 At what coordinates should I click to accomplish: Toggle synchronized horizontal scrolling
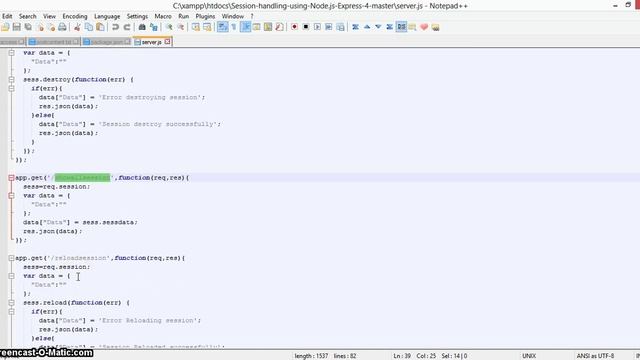(207, 27)
